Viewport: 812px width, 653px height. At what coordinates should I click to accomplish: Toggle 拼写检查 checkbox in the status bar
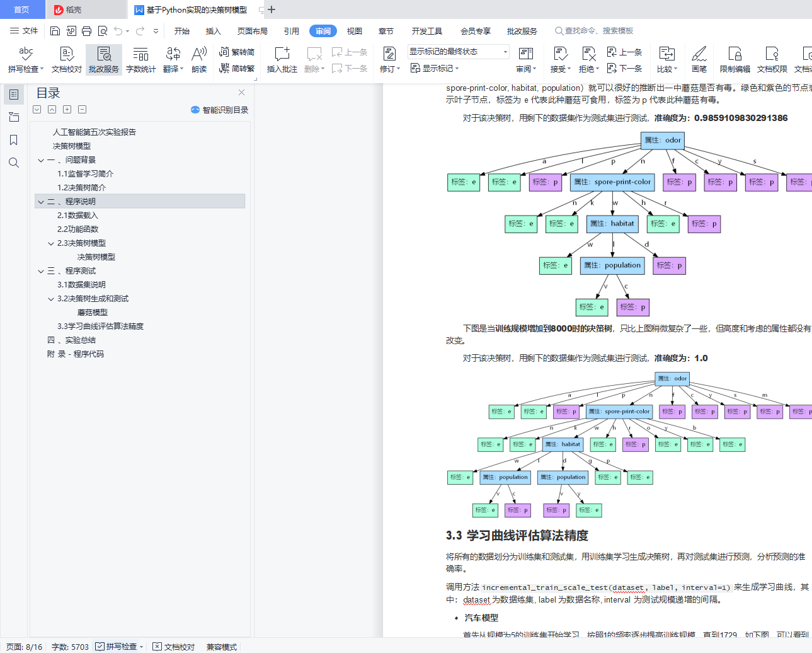pyautogui.click(x=100, y=647)
